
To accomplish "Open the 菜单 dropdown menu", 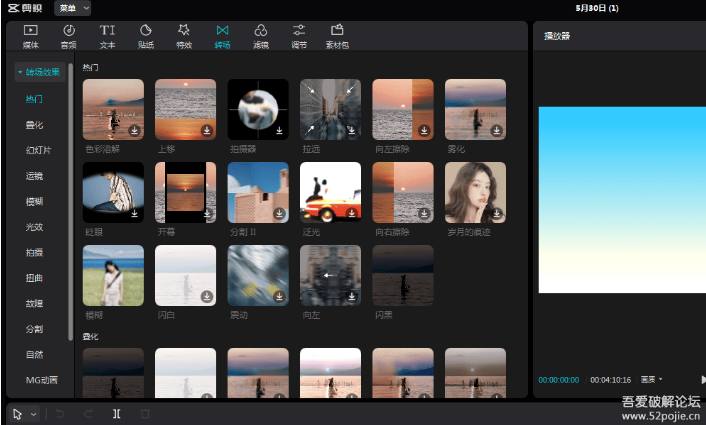I will (73, 8).
